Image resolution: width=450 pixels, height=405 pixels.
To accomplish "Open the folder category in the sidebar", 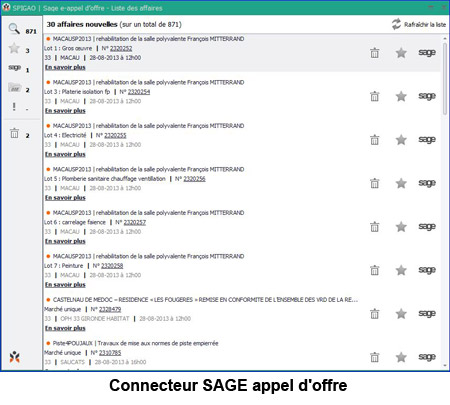I will click(x=15, y=88).
